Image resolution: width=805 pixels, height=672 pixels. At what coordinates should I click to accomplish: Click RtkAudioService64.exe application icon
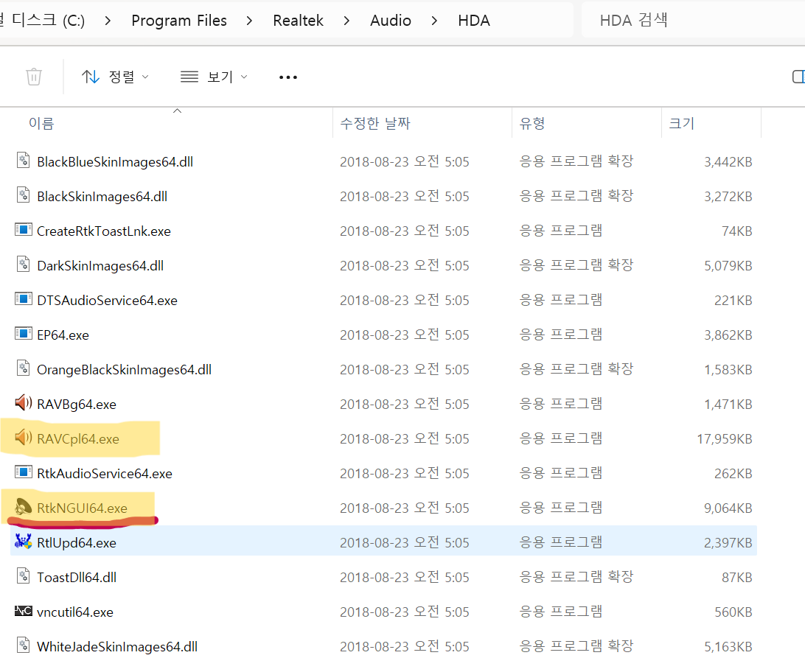click(x=23, y=472)
